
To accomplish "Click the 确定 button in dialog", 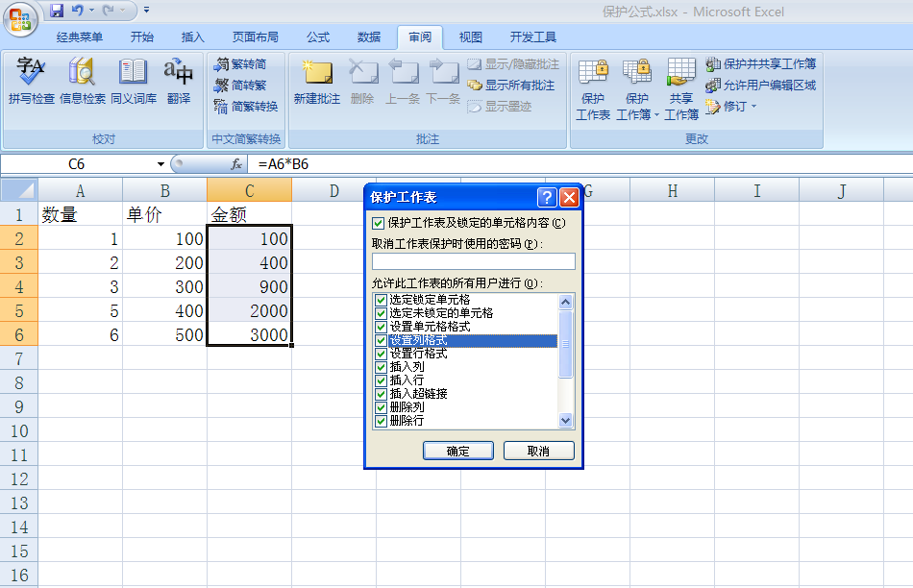I will point(458,451).
